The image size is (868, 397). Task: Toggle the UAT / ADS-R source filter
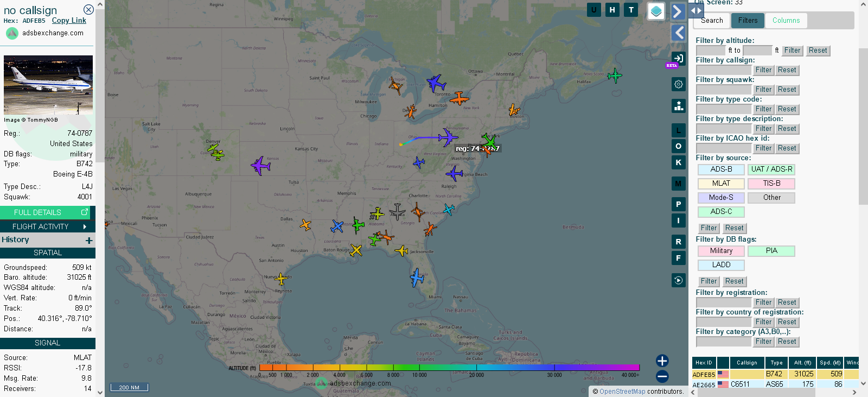pyautogui.click(x=771, y=169)
